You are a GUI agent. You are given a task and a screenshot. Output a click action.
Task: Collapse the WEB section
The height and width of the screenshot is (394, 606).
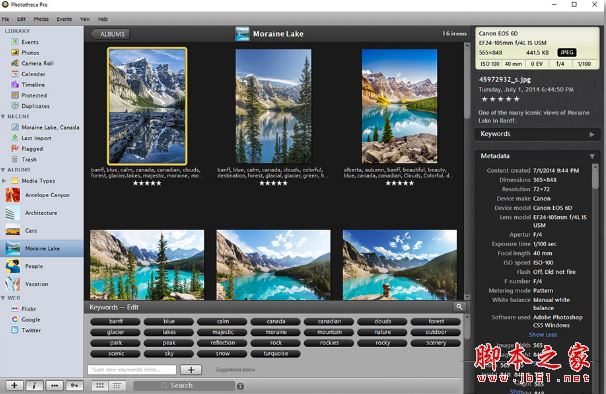tap(3, 298)
